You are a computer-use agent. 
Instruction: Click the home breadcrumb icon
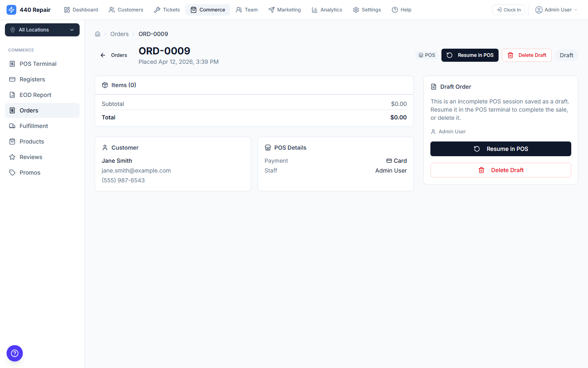coord(98,34)
